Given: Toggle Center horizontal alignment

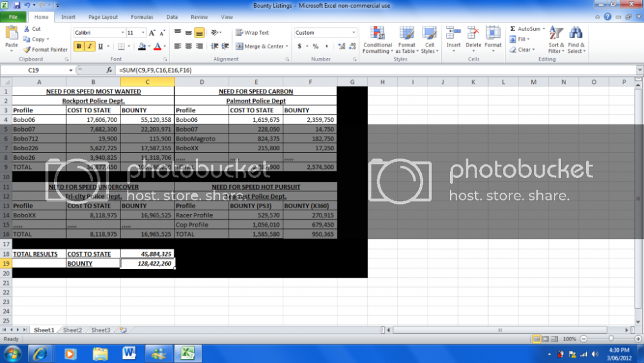Looking at the screenshot, I should click(x=189, y=46).
